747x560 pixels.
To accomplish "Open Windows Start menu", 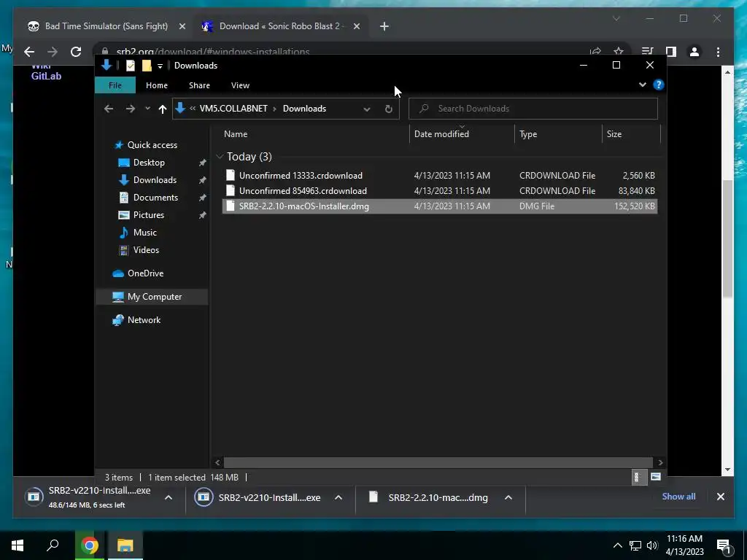I will (x=18, y=545).
